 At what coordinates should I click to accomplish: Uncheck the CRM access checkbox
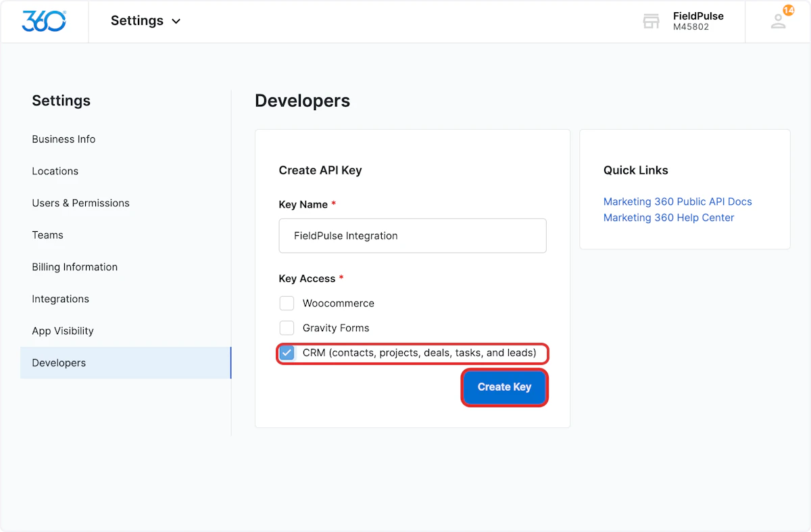tap(287, 353)
